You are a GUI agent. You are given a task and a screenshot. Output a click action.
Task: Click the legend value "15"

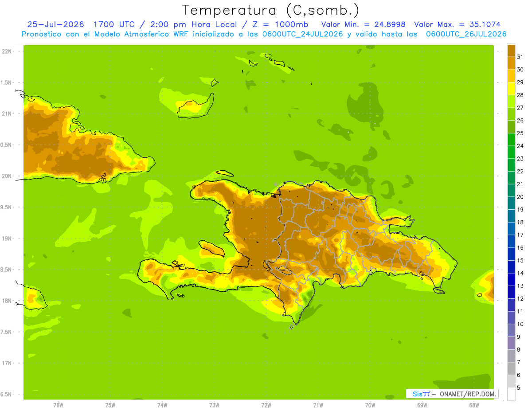tap(520, 260)
